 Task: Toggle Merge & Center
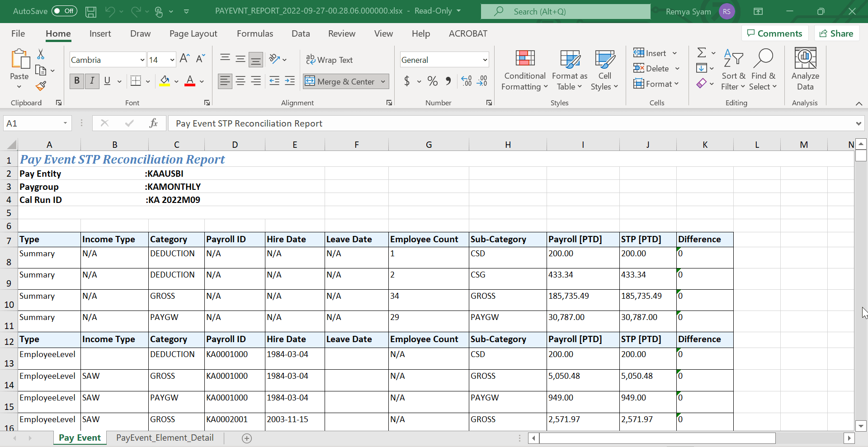click(340, 81)
